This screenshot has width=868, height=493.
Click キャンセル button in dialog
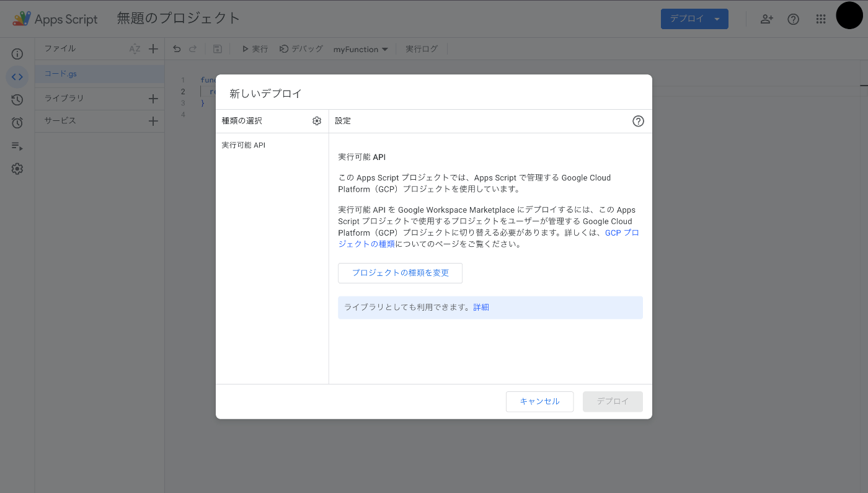[x=539, y=401]
